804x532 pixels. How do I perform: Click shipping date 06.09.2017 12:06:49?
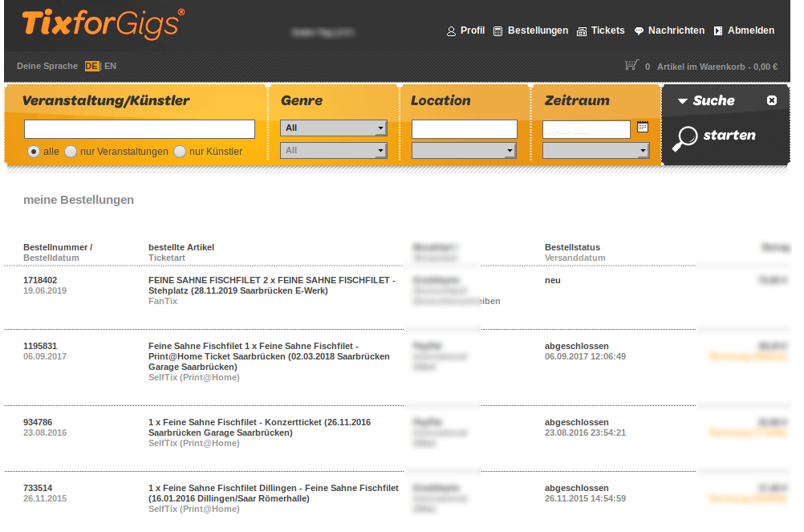(x=585, y=356)
